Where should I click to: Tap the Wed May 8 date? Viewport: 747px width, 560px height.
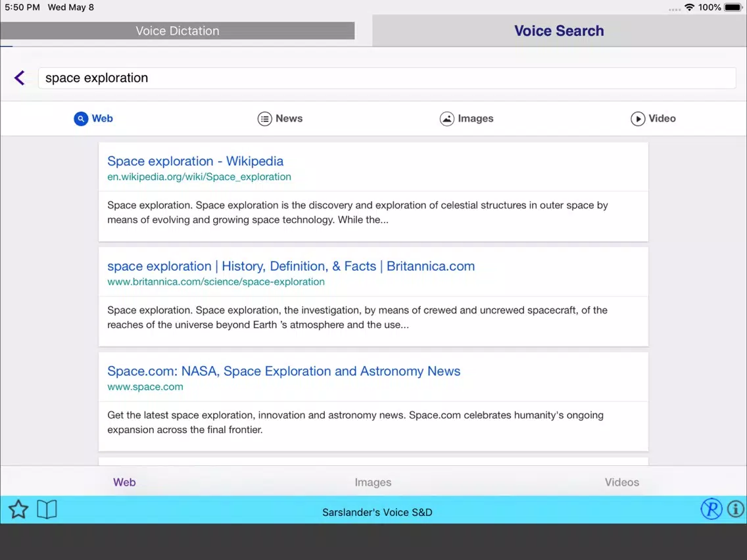[x=70, y=7]
